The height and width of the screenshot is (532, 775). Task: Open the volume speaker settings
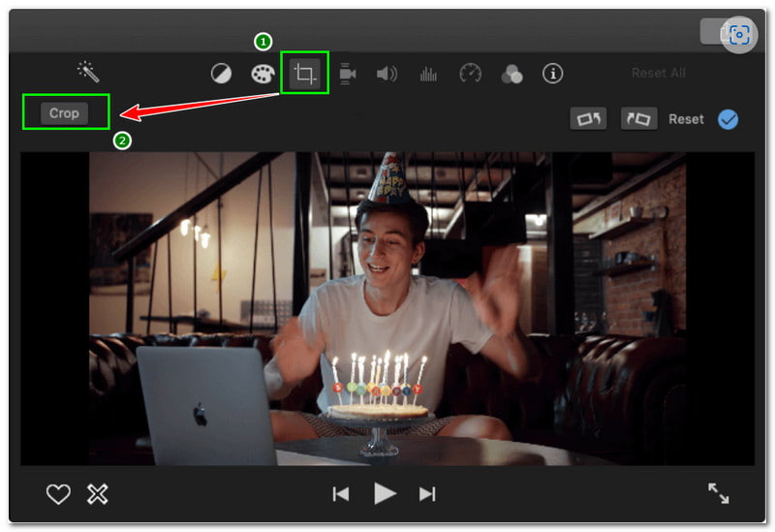click(x=387, y=75)
